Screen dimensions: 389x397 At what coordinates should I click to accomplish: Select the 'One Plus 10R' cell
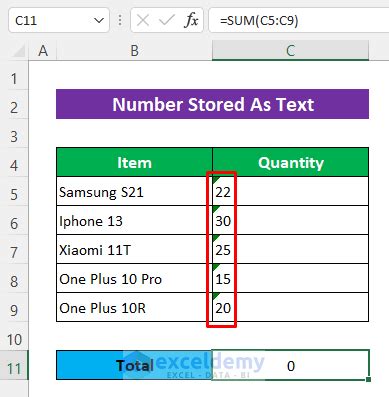134,307
